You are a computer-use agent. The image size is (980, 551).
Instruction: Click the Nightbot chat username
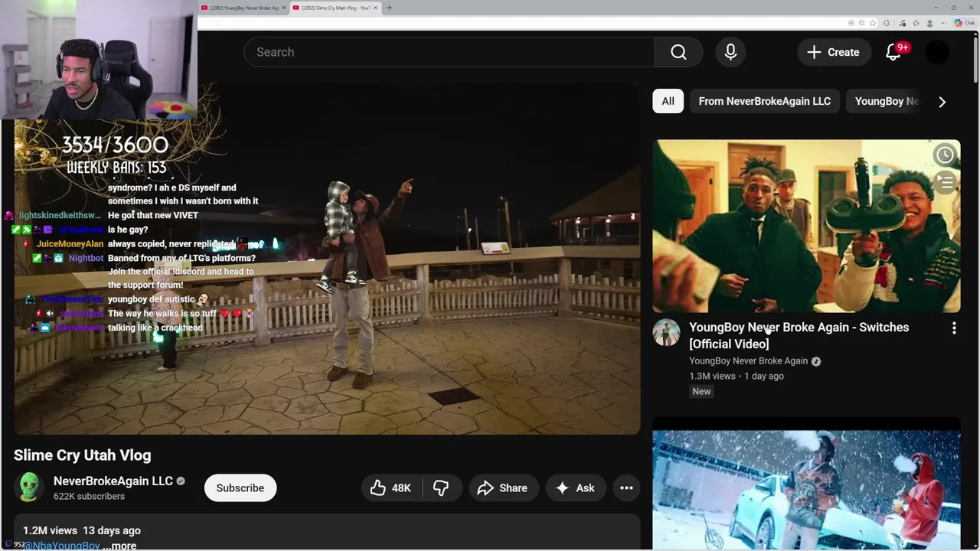86,258
